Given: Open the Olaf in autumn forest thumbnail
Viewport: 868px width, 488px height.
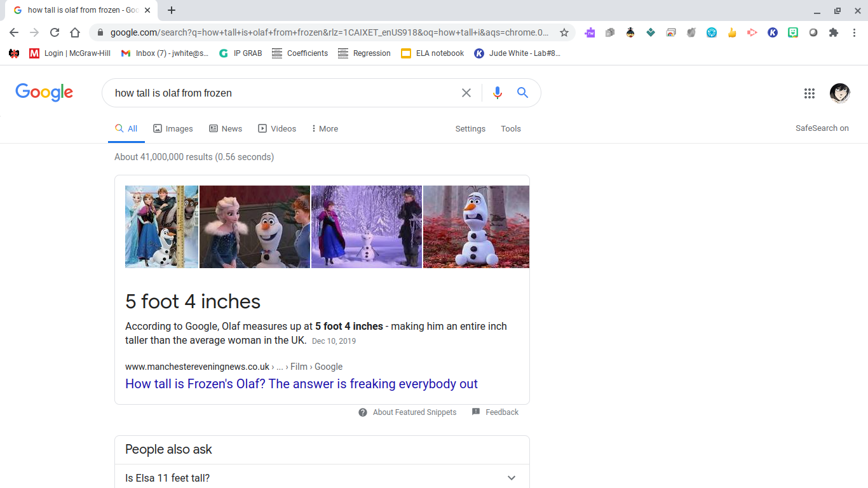Looking at the screenshot, I should click(x=476, y=227).
